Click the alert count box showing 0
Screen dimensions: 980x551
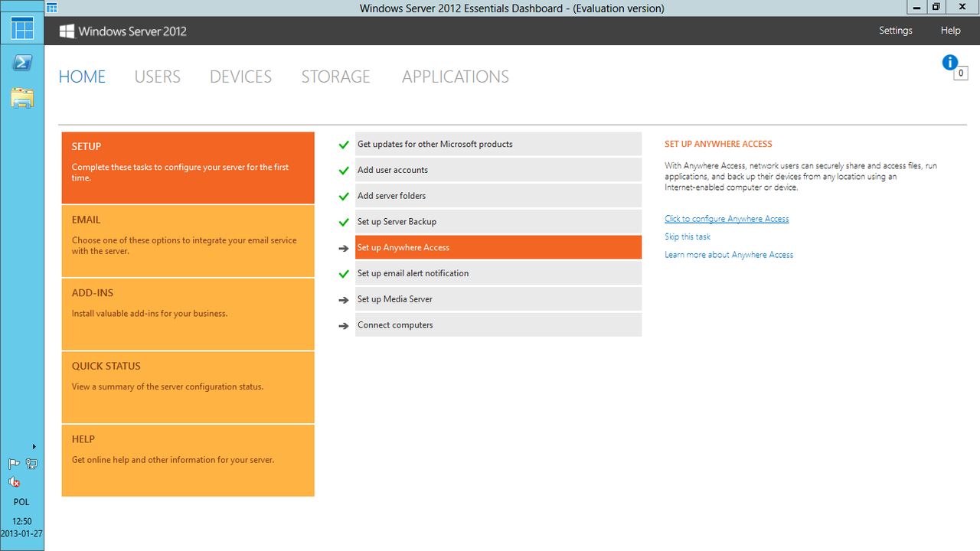click(x=961, y=73)
